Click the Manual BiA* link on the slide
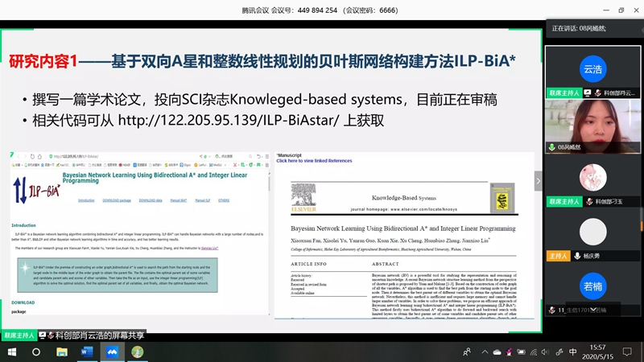This screenshot has height=362, width=644. coord(179,200)
